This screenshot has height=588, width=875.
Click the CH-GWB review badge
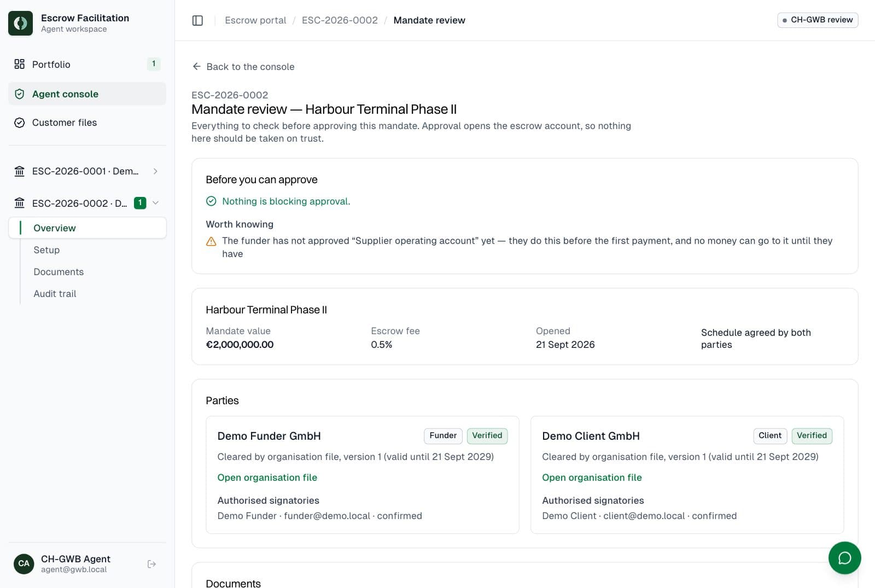pyautogui.click(x=818, y=20)
